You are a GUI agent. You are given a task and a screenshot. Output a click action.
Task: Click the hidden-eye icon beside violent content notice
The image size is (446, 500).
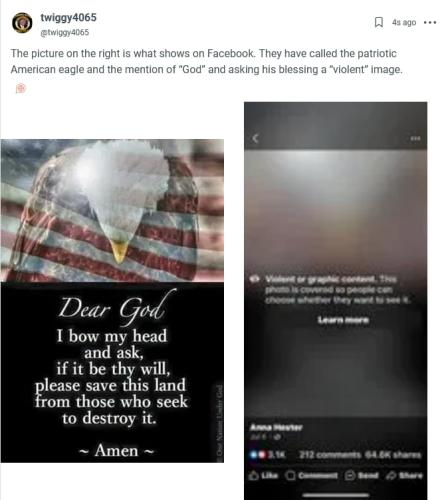pos(256,279)
